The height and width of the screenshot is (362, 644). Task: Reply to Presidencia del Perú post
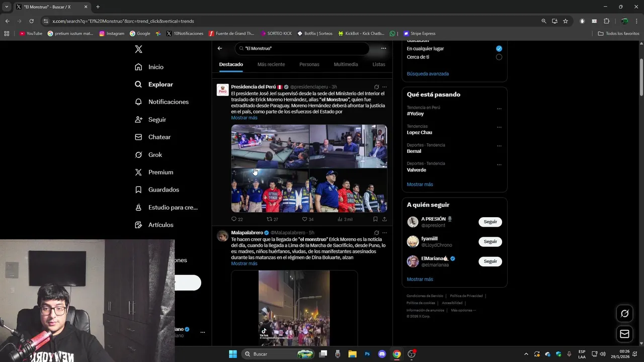coord(236,219)
